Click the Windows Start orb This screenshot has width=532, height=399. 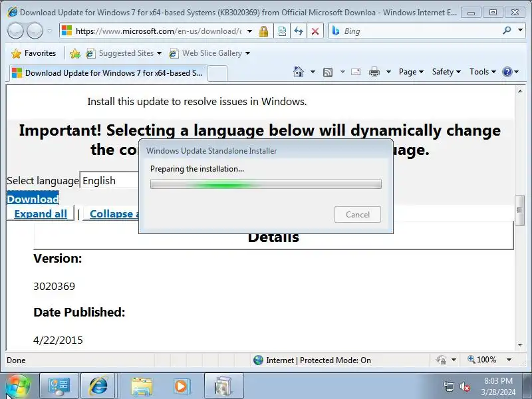17,386
